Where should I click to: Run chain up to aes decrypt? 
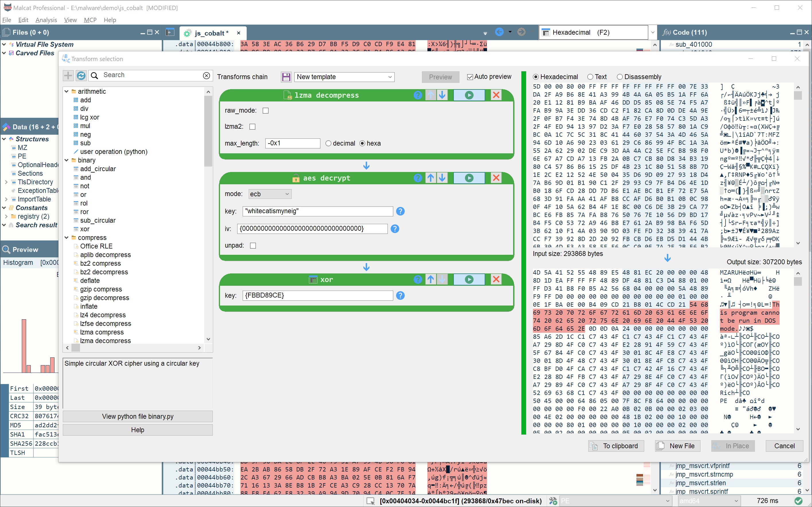tap(469, 178)
